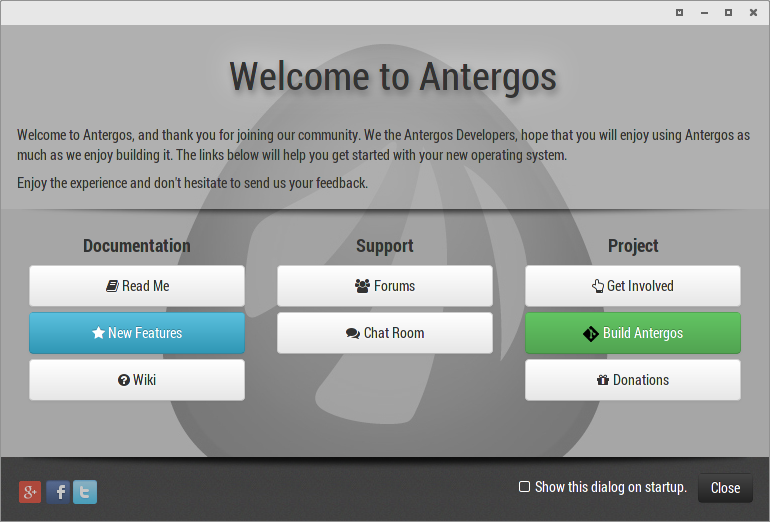The image size is (770, 522).
Task: Click the Welcome to Antergos title
Action: point(393,78)
